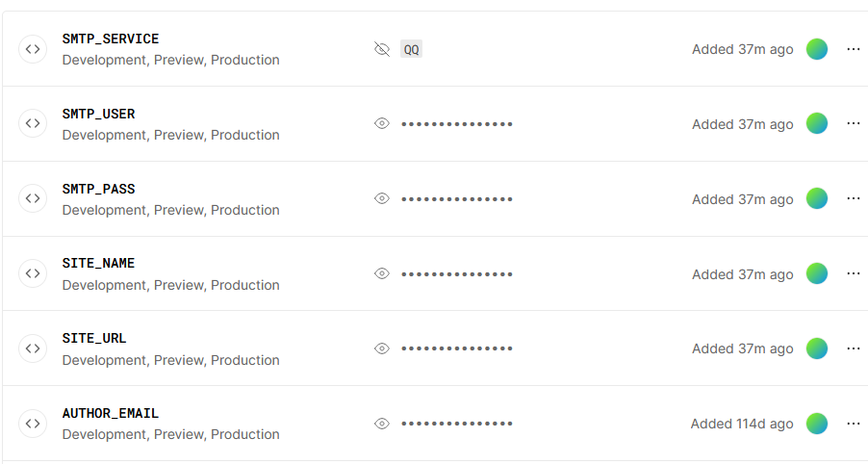Viewport: 868px width, 464px height.
Task: Reveal the SMTP_PASS value
Action: tap(382, 198)
